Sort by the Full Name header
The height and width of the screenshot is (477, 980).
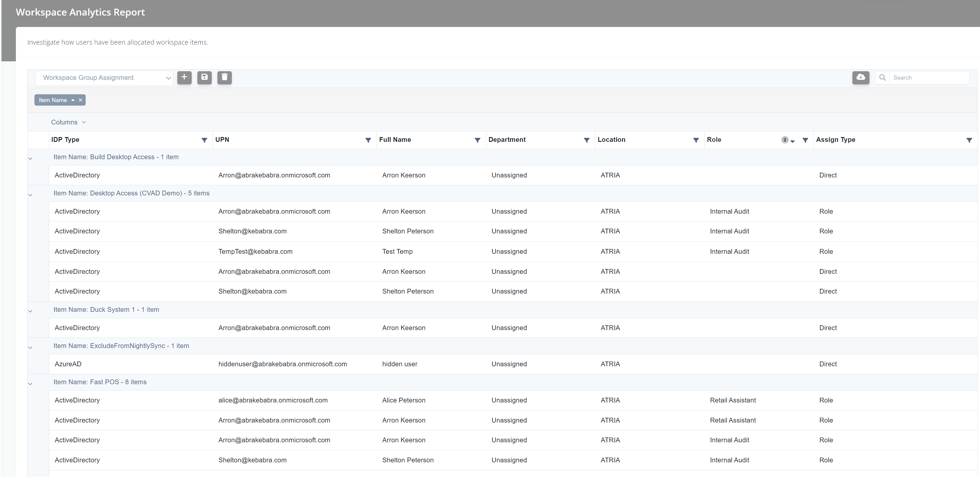tap(395, 140)
